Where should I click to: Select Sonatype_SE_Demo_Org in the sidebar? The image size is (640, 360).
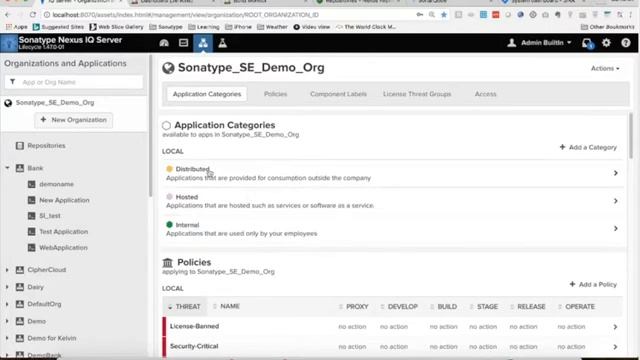click(55, 102)
